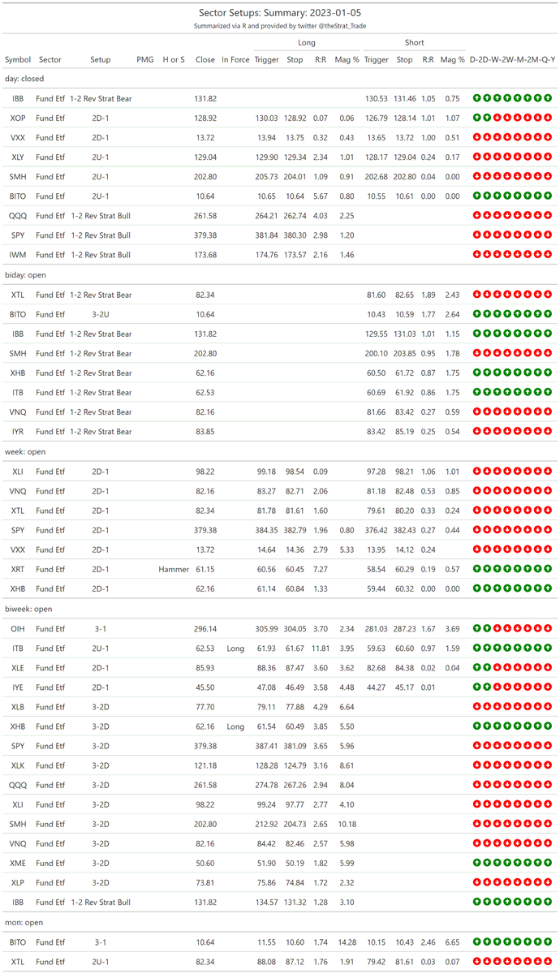Click the OIH symbol cell
The height and width of the screenshot is (974, 560).
(x=18, y=628)
